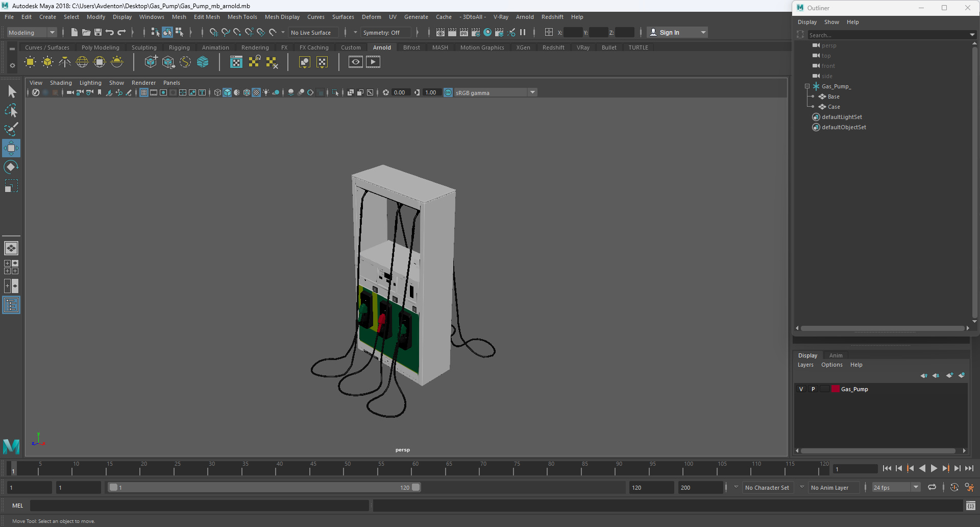
Task: Open the Shading panel menu
Action: [x=61, y=83]
